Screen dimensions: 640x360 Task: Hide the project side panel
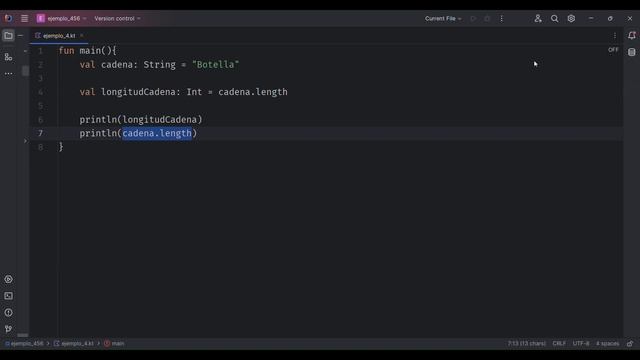[20, 36]
